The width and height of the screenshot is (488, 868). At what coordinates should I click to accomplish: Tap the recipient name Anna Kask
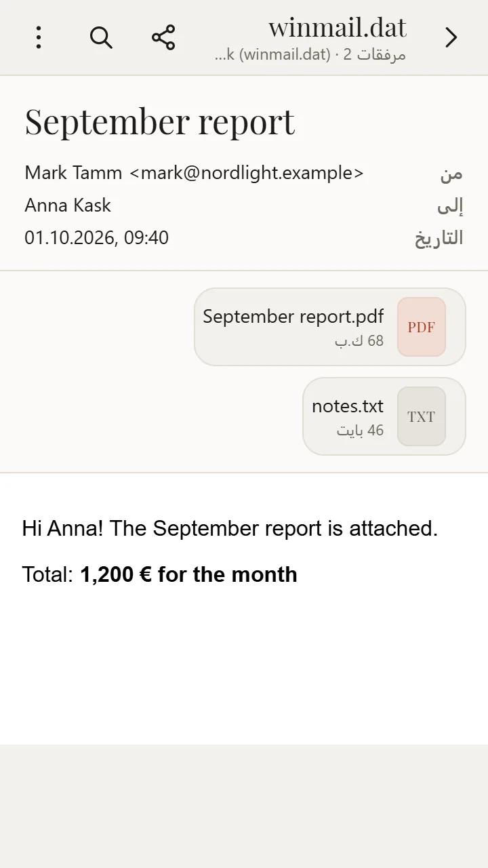(68, 205)
